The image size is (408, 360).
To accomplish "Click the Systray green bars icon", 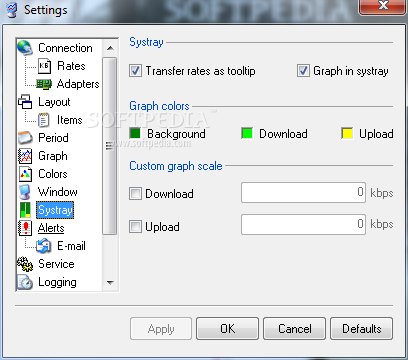I will pos(25,210).
